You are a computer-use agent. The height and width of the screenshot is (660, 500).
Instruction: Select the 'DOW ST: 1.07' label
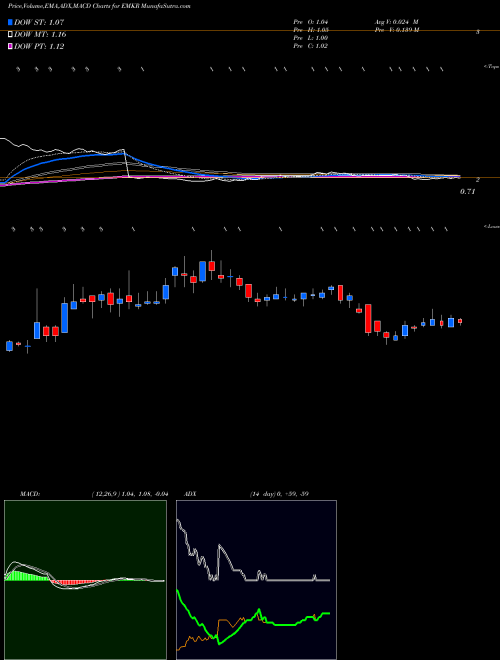click(39, 22)
